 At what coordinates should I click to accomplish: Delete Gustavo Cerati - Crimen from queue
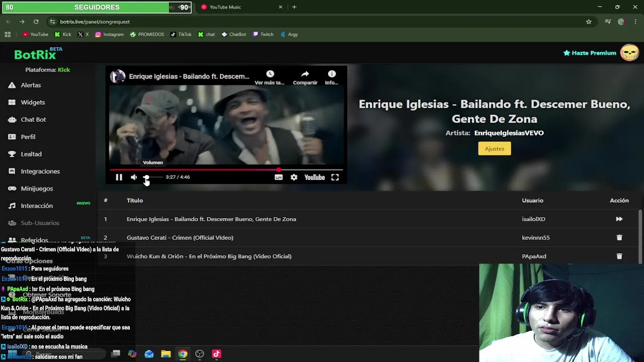click(619, 237)
